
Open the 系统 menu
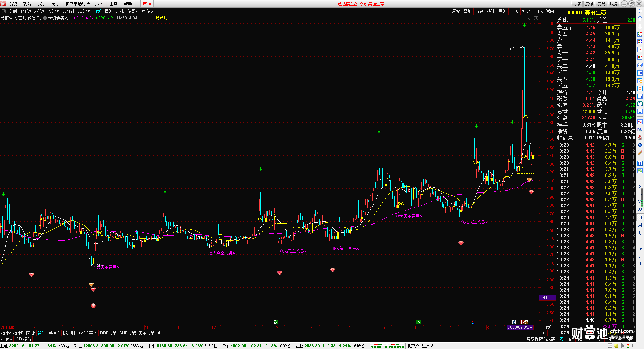pyautogui.click(x=13, y=4)
